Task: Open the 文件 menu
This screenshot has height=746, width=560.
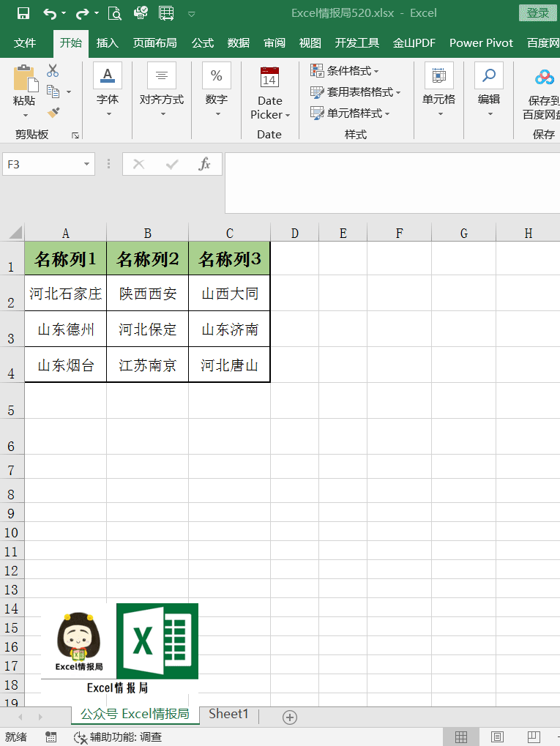Action: click(25, 43)
